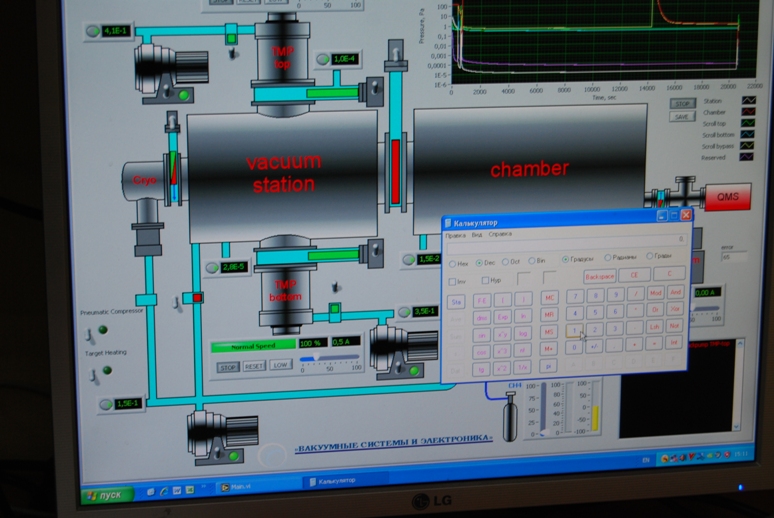Click the Calculator title bar icon

(448, 223)
